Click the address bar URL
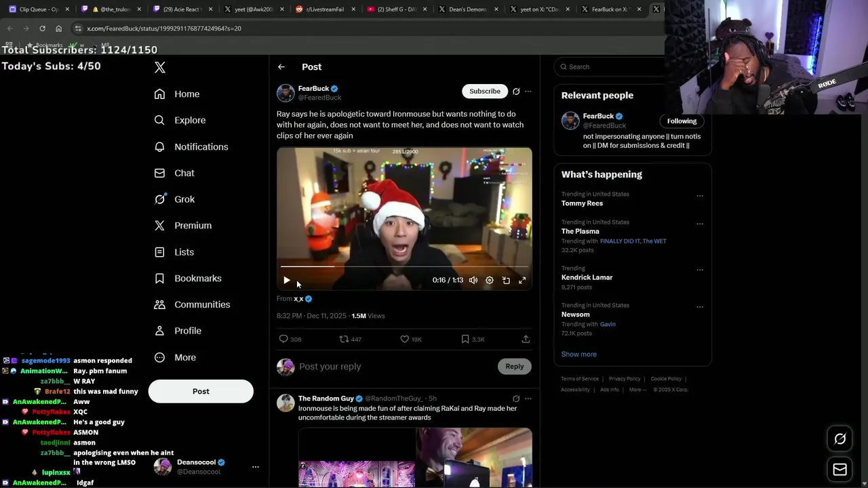868x488 pixels. (x=164, y=28)
